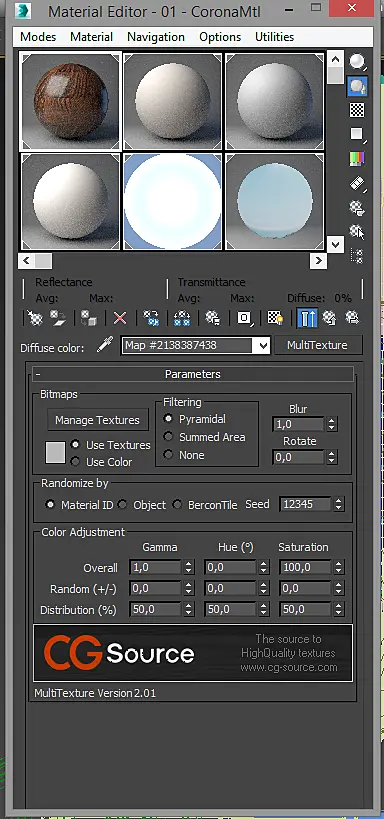Screen dimensions: 384x819
Task: Open the Material Editor Options icon
Action: [x=357, y=207]
